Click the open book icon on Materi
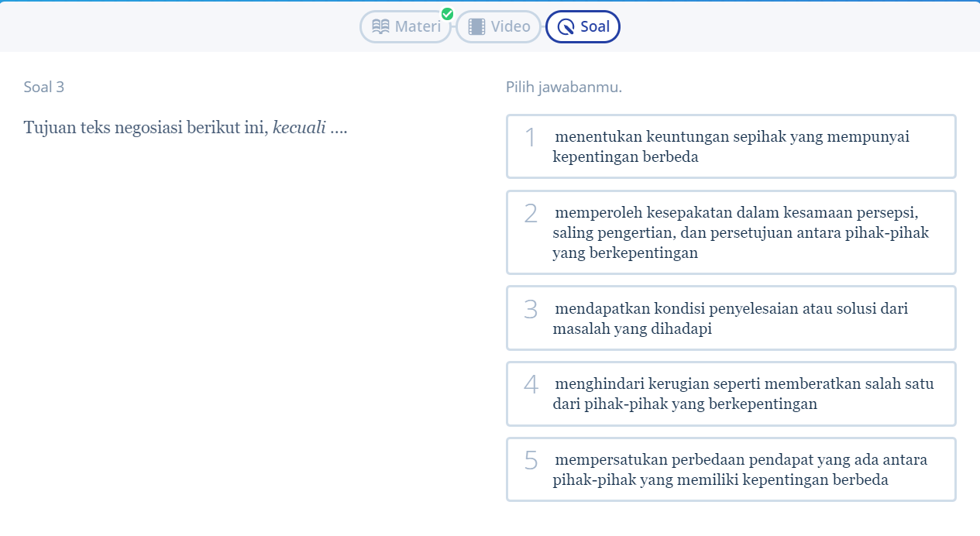 (x=381, y=27)
